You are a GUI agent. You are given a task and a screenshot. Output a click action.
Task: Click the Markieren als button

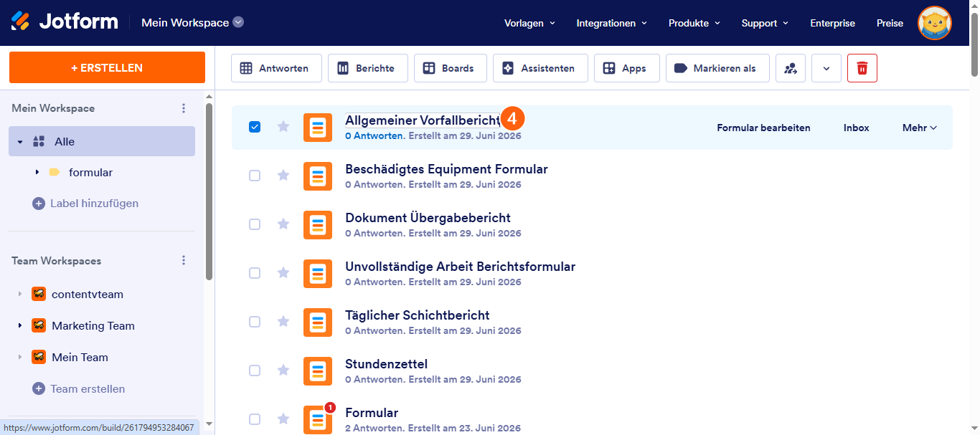point(717,68)
